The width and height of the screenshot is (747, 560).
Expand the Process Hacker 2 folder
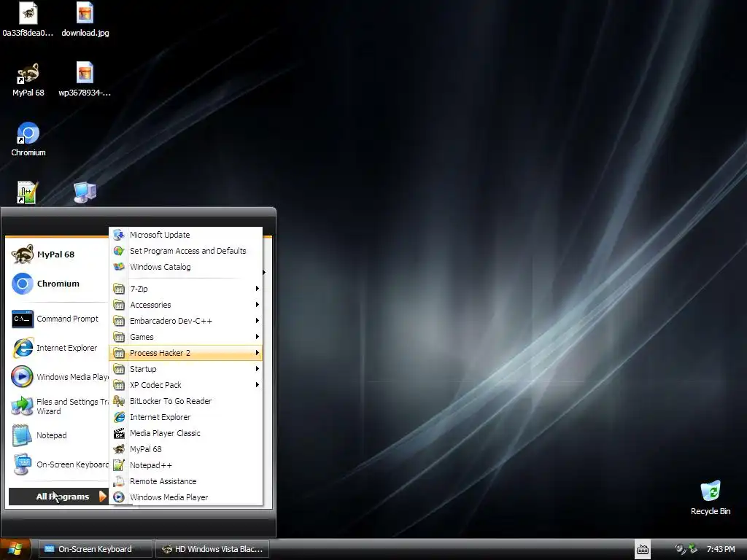(x=186, y=353)
